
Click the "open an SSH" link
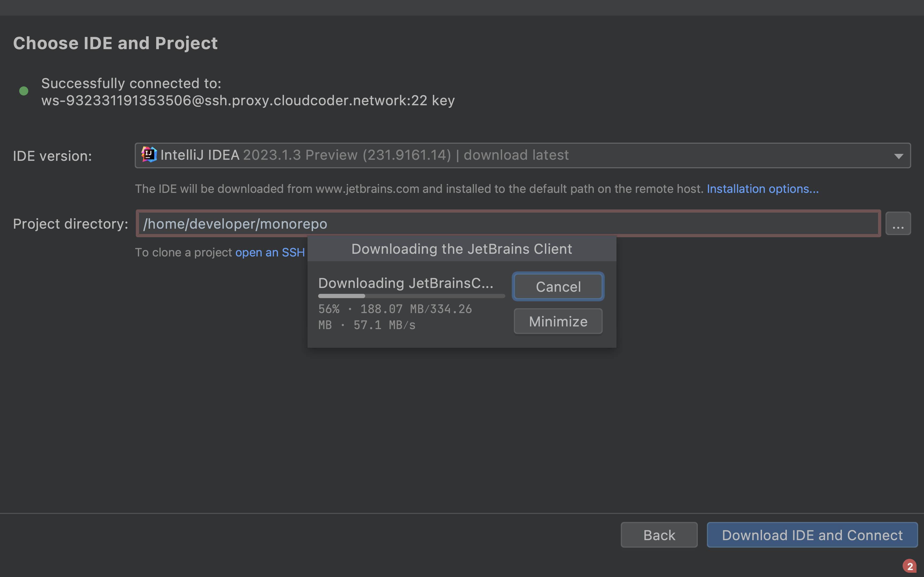(x=270, y=252)
